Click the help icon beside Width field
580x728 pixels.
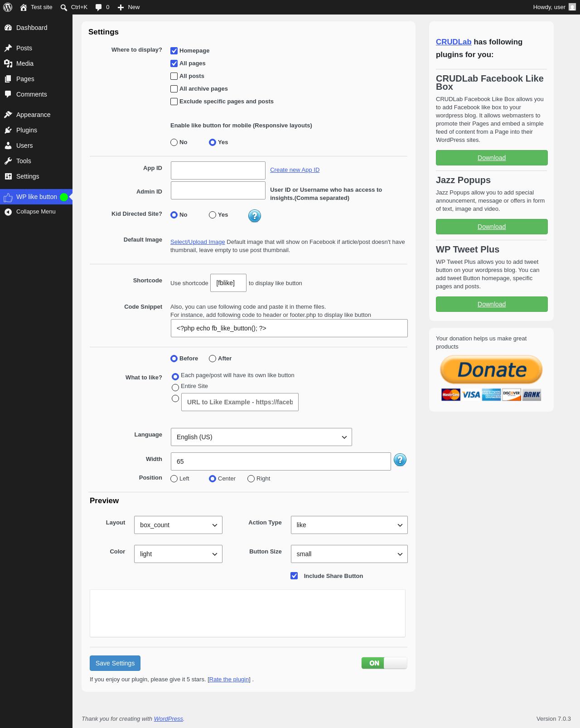click(x=400, y=460)
